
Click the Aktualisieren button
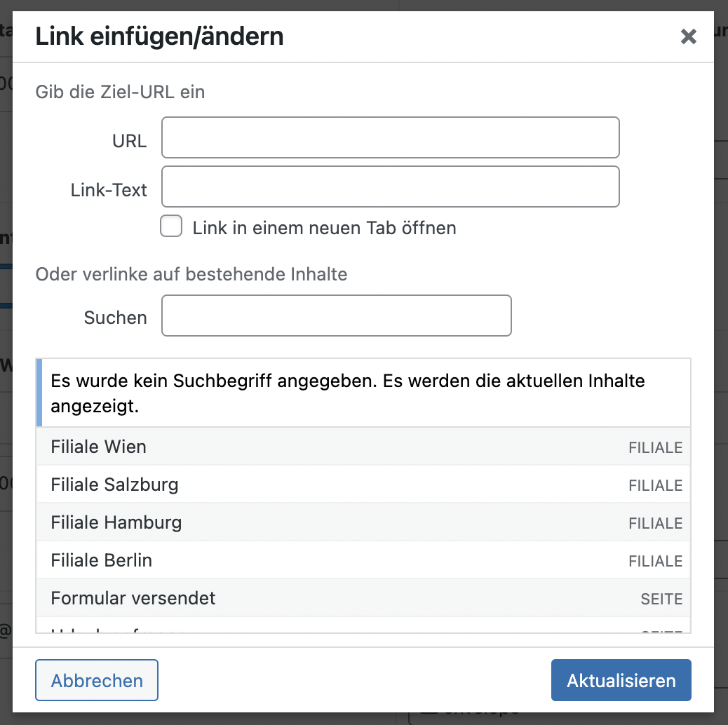(621, 680)
